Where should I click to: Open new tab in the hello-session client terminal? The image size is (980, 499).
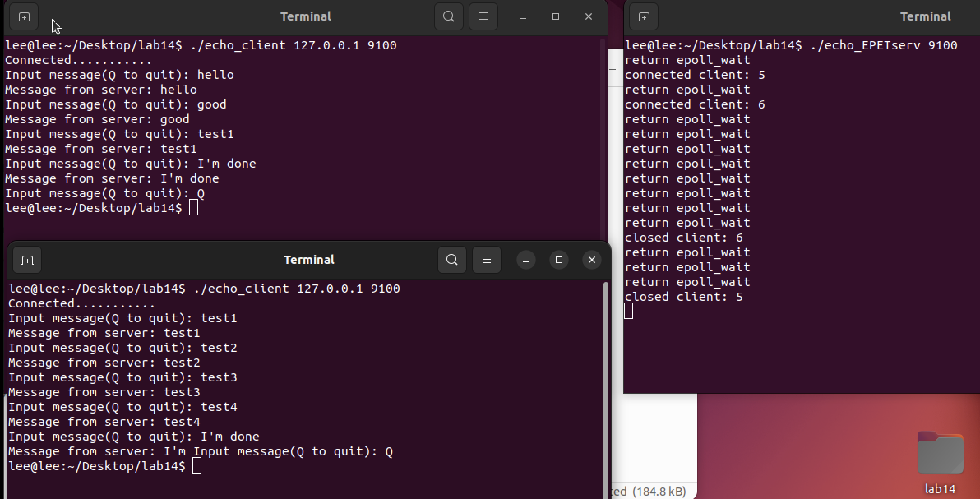[24, 17]
